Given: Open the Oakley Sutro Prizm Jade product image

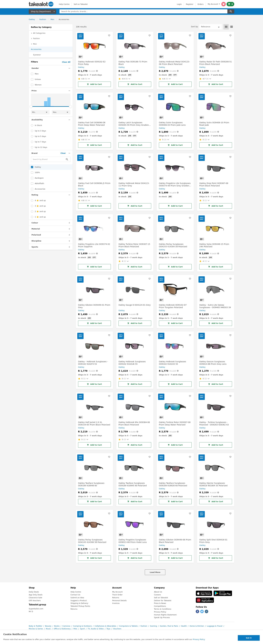Looking at the screenshot, I should (175, 107).
